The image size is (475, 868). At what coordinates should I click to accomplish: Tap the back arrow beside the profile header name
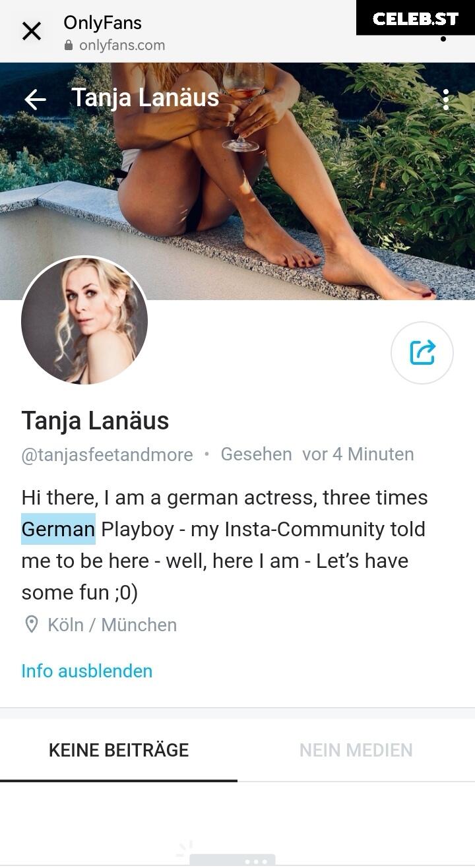(35, 100)
